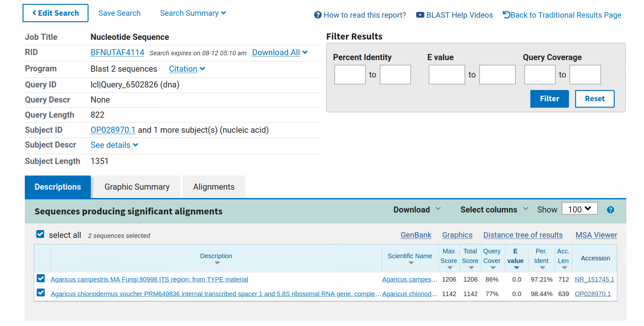Expand See details for Subject Descr
The width and height of the screenshot is (644, 326).
(x=114, y=145)
